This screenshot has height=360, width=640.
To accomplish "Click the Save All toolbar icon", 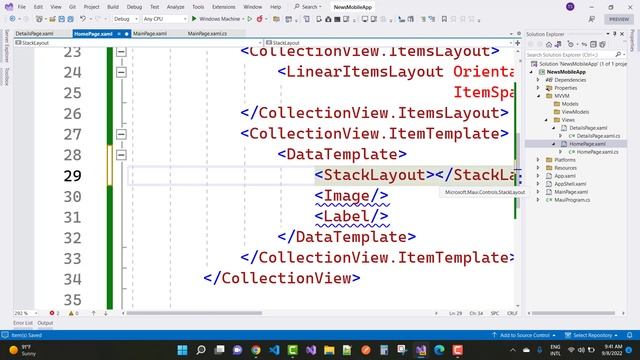I will 71,19.
